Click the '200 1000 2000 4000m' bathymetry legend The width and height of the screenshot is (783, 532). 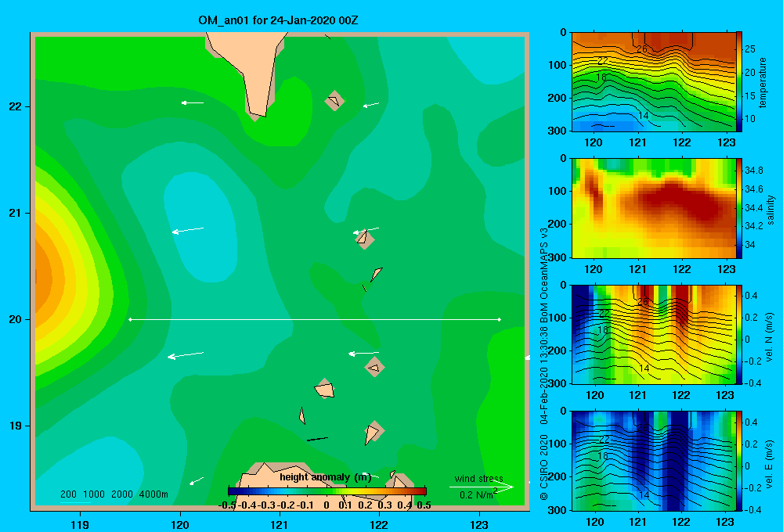pyautogui.click(x=114, y=494)
